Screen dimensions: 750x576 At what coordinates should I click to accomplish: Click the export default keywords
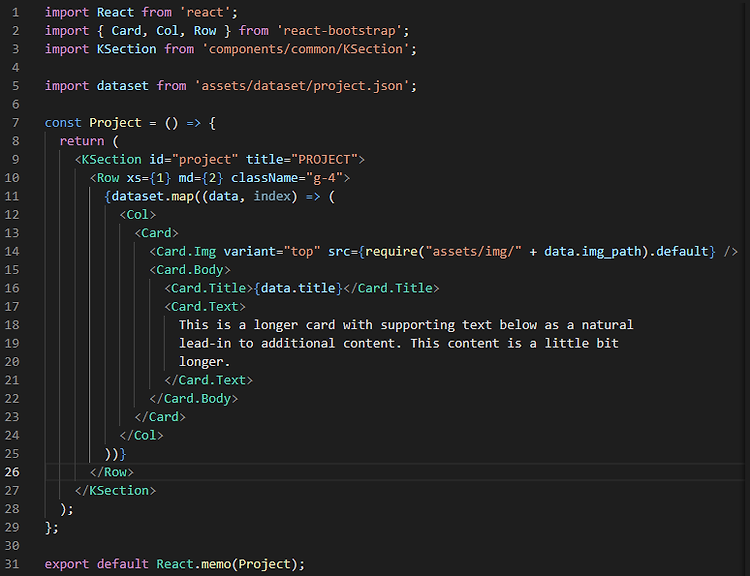pos(97,564)
